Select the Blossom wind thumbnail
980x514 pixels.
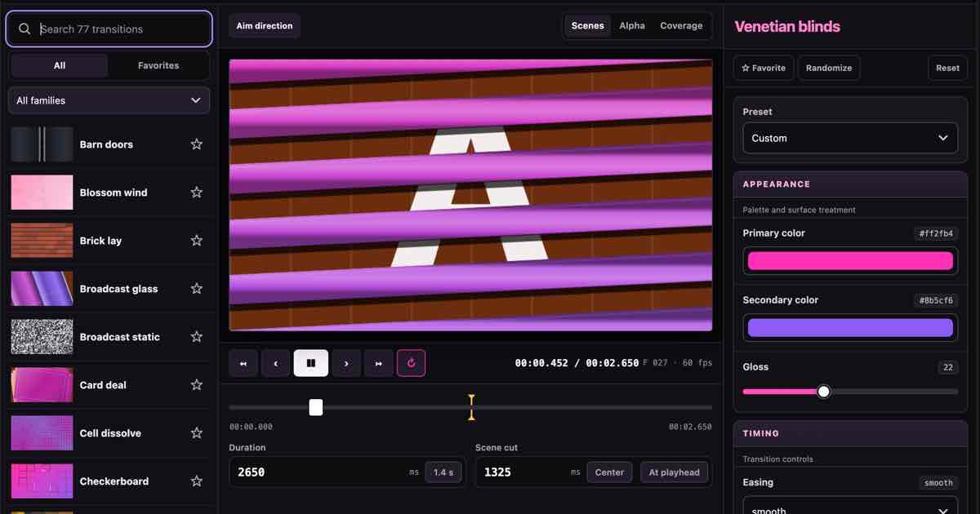coord(42,193)
